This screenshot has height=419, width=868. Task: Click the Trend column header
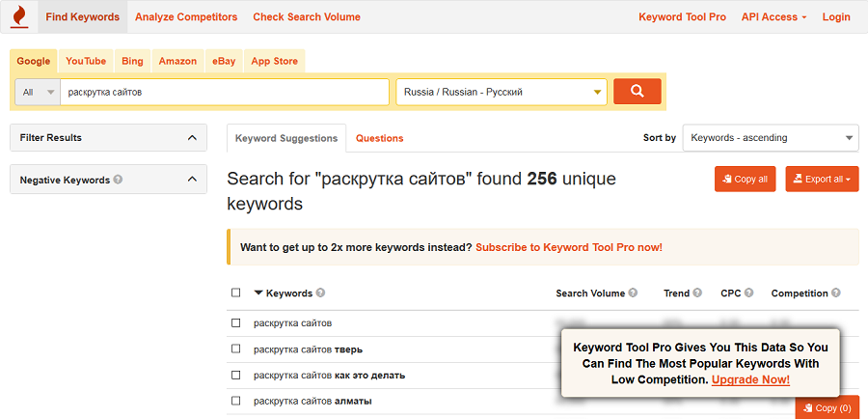(x=676, y=293)
